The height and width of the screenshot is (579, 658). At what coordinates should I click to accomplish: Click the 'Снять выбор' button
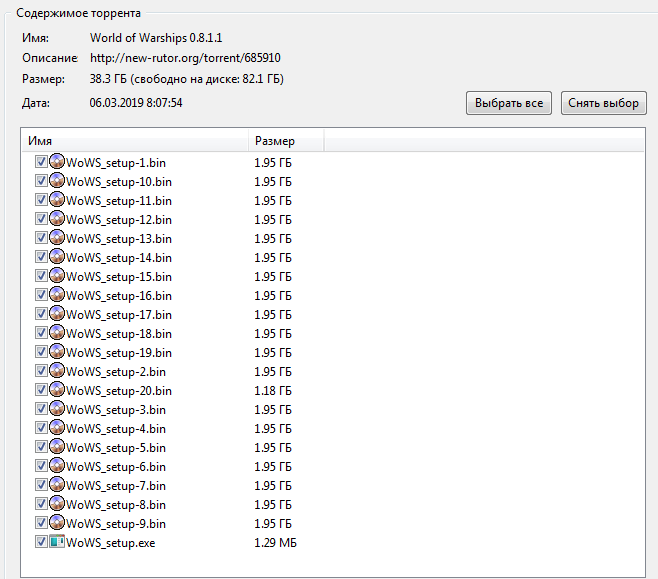[603, 103]
